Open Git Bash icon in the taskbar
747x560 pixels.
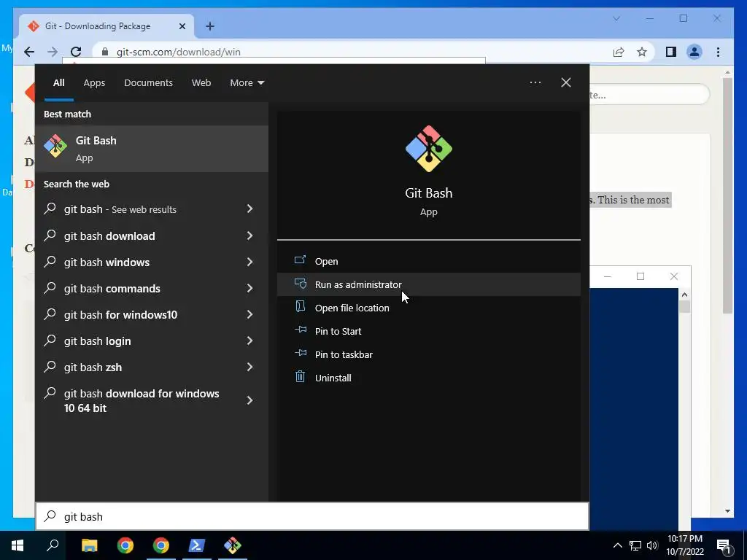coord(233,545)
